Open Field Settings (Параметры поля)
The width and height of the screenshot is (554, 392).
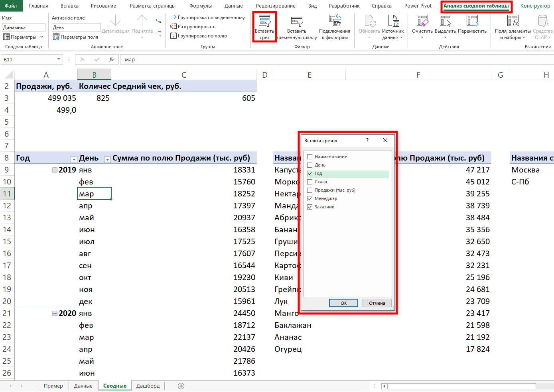click(x=76, y=37)
